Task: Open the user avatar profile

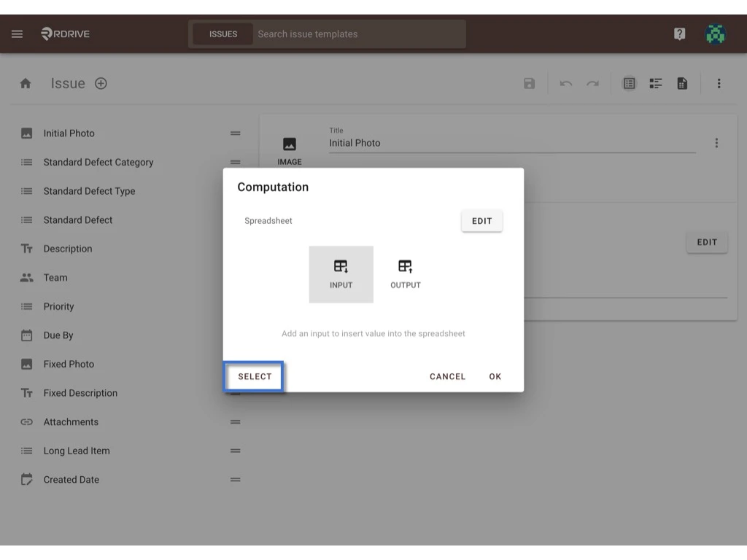Action: click(715, 34)
